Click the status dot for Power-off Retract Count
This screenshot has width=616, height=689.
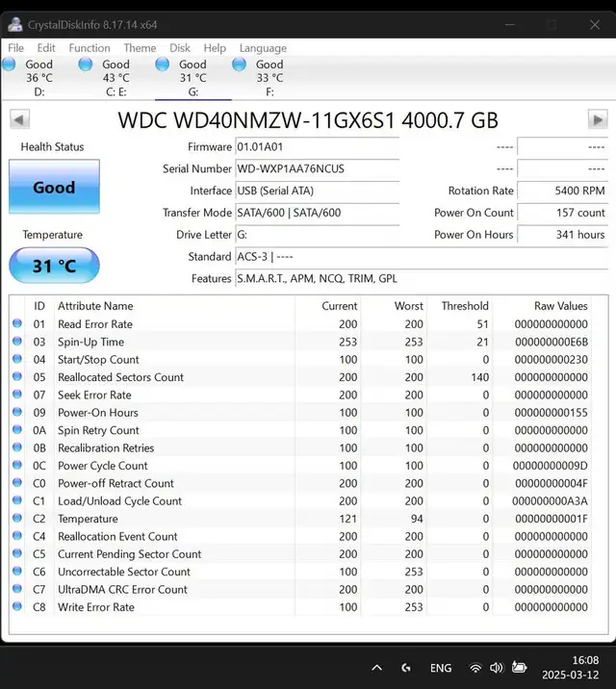pos(17,482)
